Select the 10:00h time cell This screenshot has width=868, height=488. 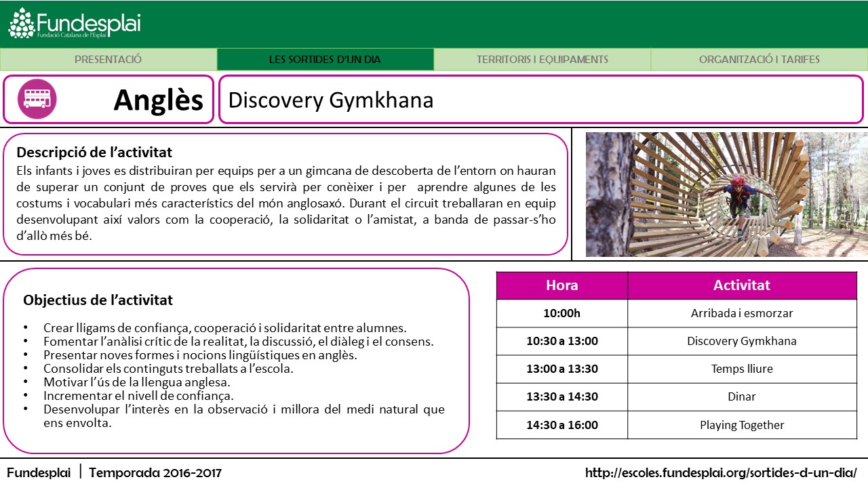pos(561,313)
